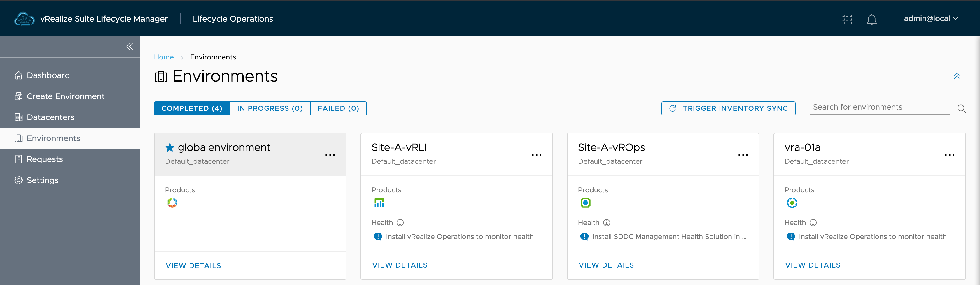Viewport: 980px width, 285px height.
Task: Click the Site-A-vROps card title
Action: 611,147
